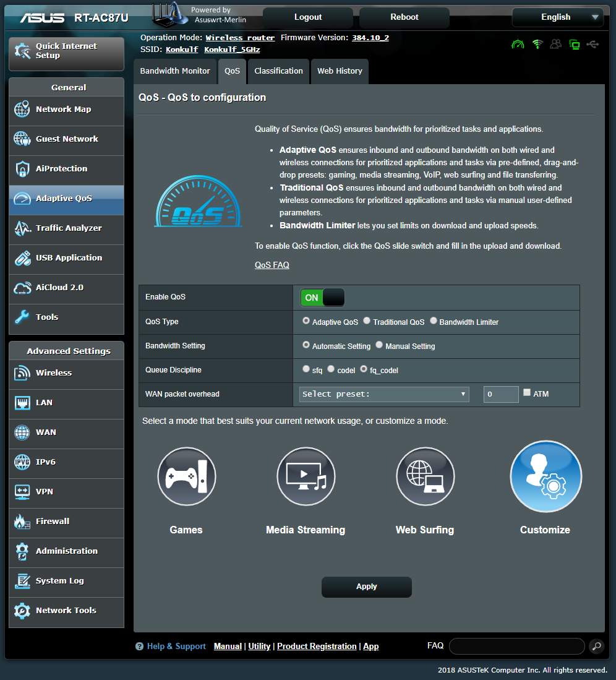Open the Product Registration link
616x680 pixels.
[317, 646]
